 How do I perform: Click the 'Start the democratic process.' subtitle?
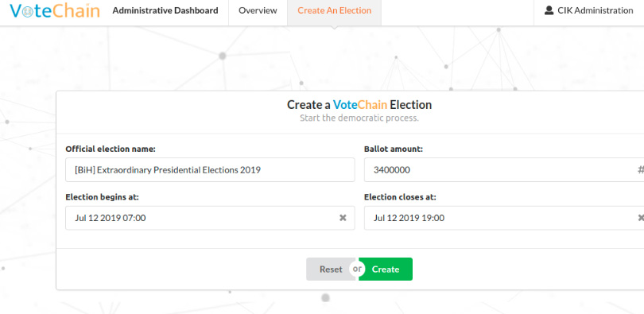click(359, 118)
